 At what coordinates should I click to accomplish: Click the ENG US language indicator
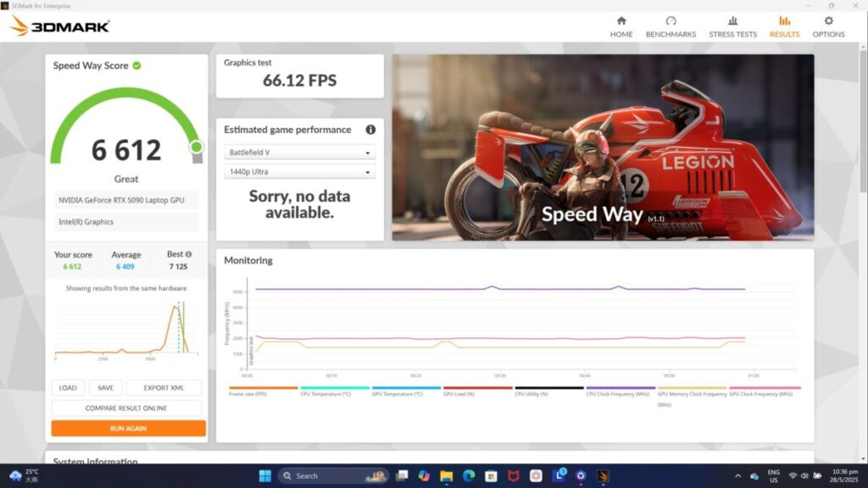773,476
